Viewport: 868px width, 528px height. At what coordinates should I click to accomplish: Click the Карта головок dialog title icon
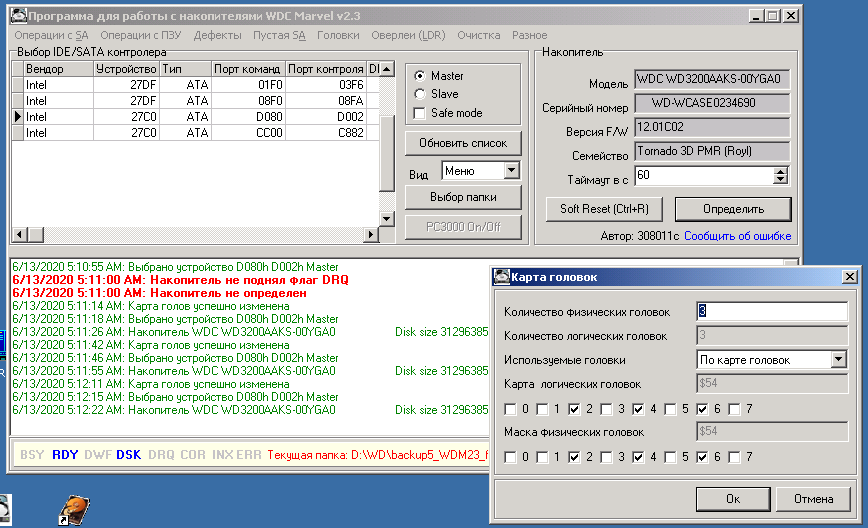click(502, 277)
